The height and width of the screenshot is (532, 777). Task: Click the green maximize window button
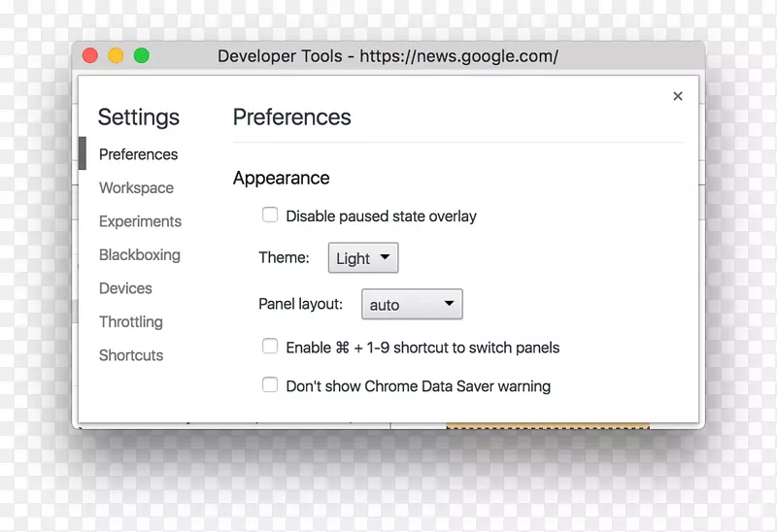tap(142, 55)
